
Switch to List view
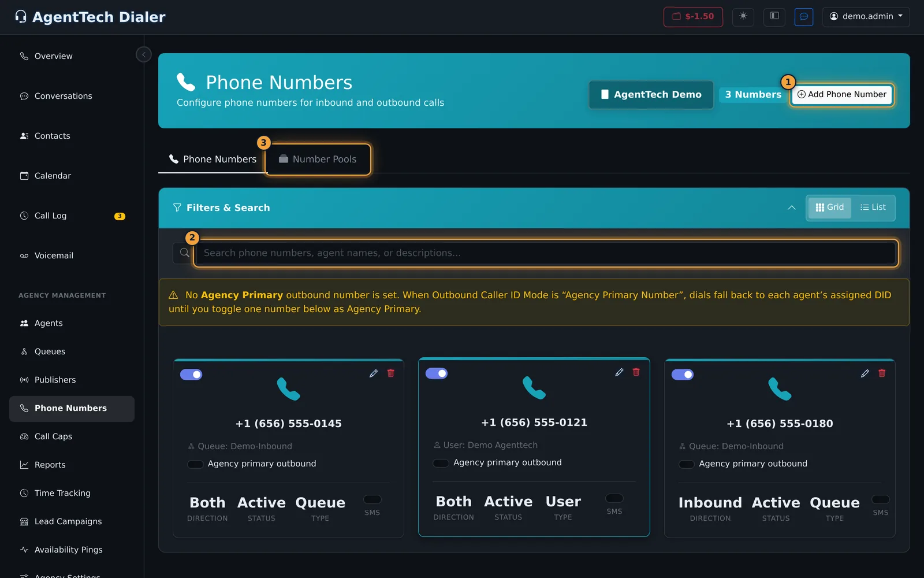pyautogui.click(x=873, y=208)
